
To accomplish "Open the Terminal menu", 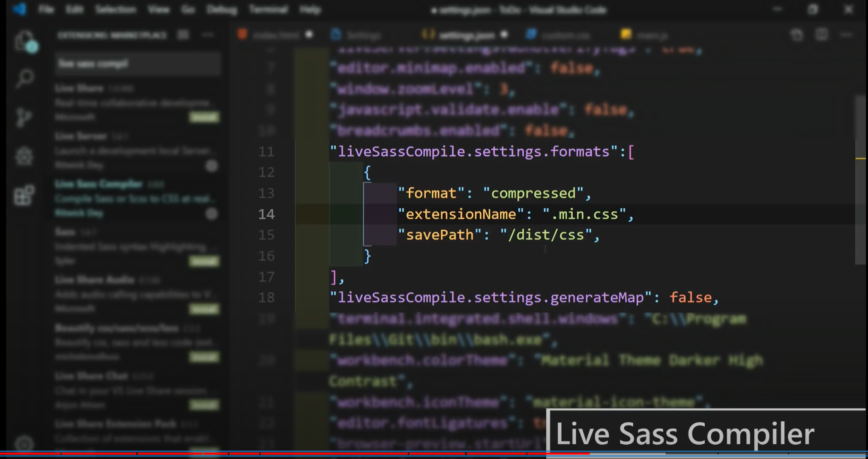I will pyautogui.click(x=268, y=10).
